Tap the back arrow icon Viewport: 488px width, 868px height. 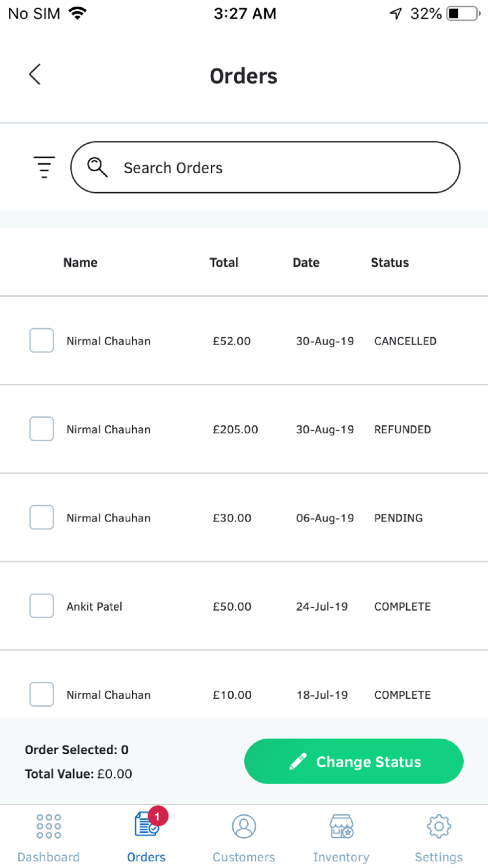pos(35,75)
